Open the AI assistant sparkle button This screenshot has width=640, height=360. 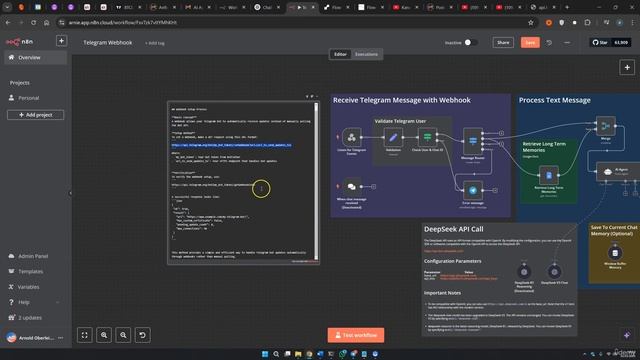627,335
